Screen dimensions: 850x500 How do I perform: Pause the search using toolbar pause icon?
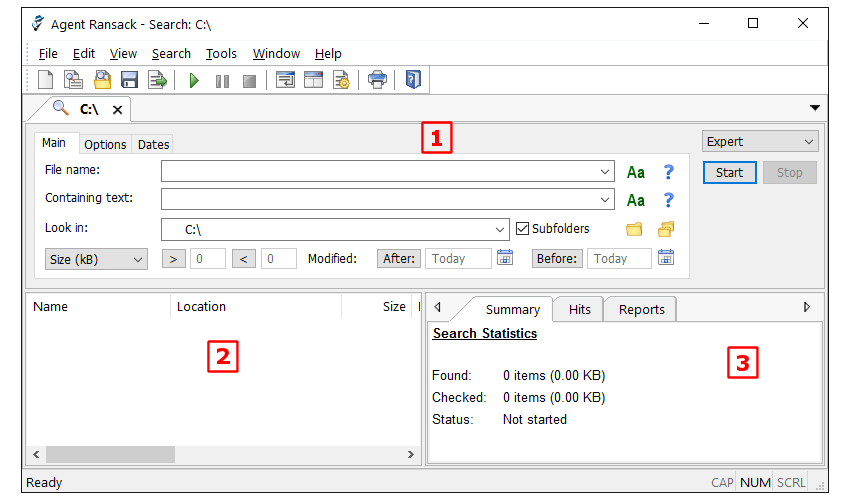[222, 81]
